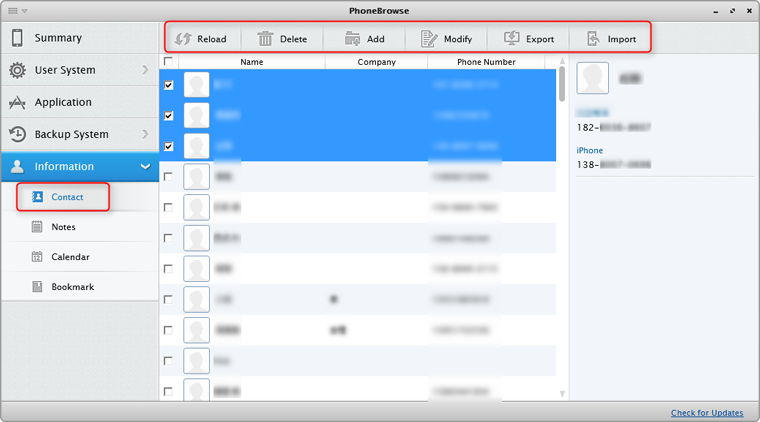Click the Import icon in toolbar

(593, 39)
